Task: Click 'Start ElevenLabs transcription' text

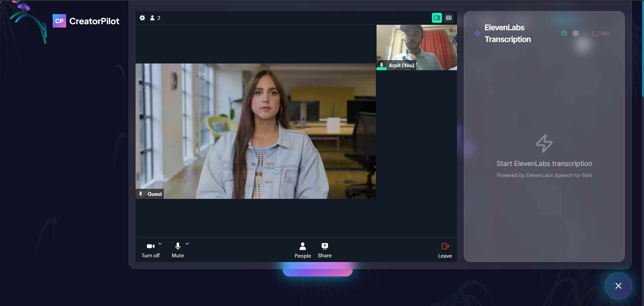Action: pos(544,164)
